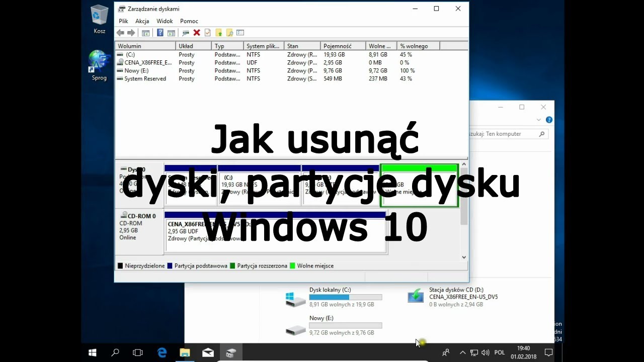Click the search magnifier in Explorer search box
This screenshot has width=644, height=362.
(542, 134)
